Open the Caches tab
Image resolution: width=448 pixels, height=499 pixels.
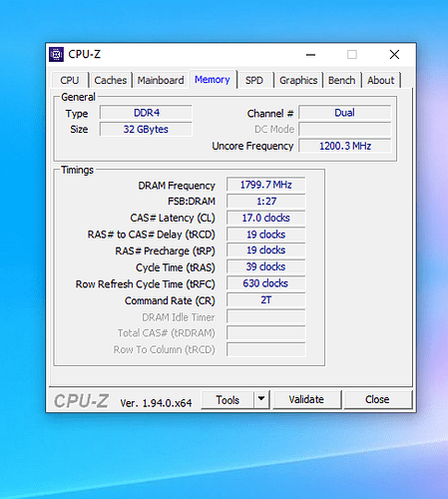coord(111,80)
